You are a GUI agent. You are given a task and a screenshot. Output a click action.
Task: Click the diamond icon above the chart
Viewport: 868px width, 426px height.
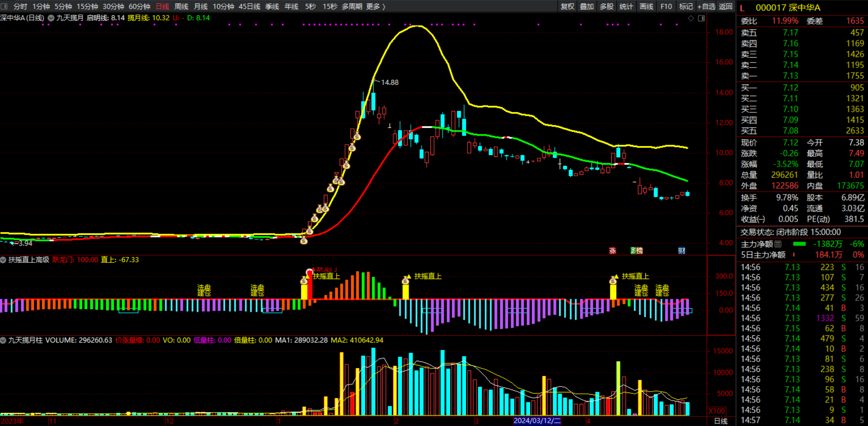[x=691, y=18]
